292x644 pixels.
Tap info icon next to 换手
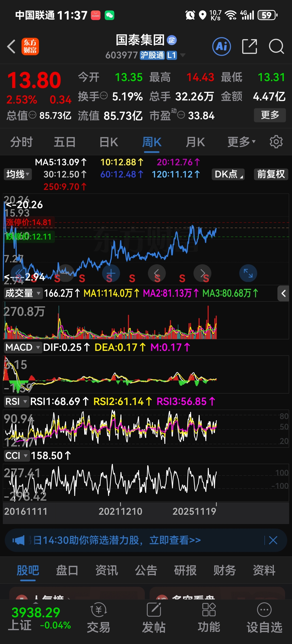point(104,95)
